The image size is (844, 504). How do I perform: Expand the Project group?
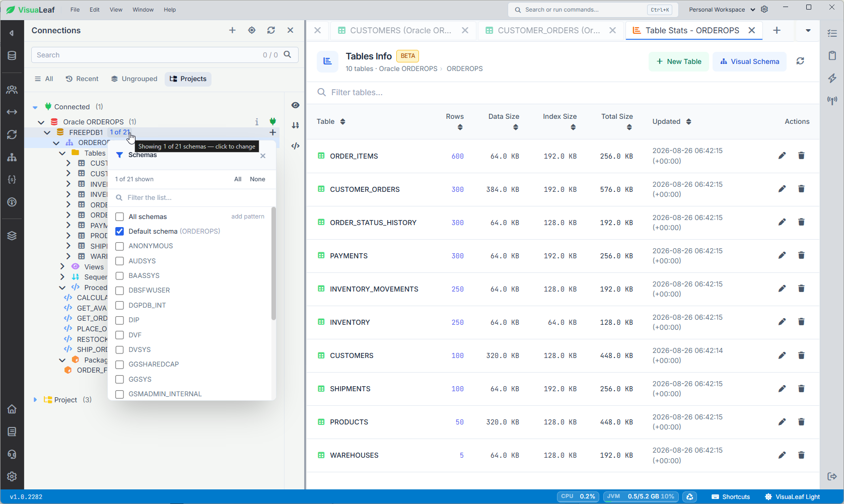[x=35, y=400]
